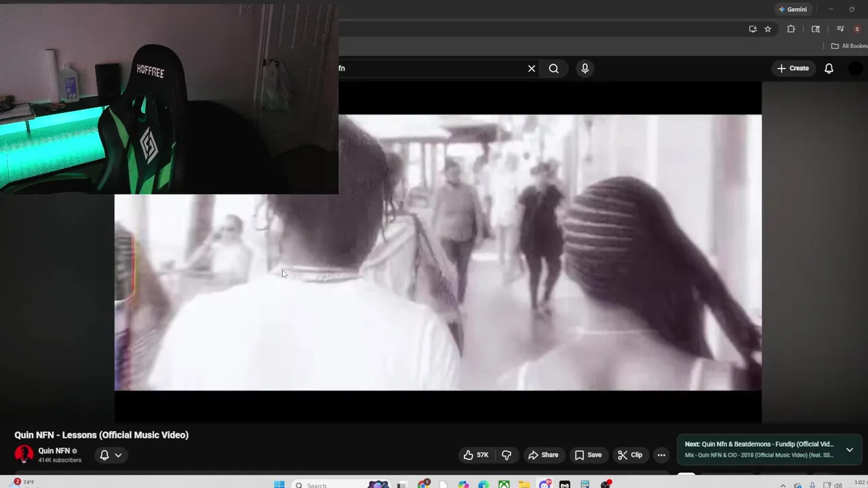Image resolution: width=868 pixels, height=488 pixels.
Task: Open Chrome profile S avatar
Action: [857, 29]
